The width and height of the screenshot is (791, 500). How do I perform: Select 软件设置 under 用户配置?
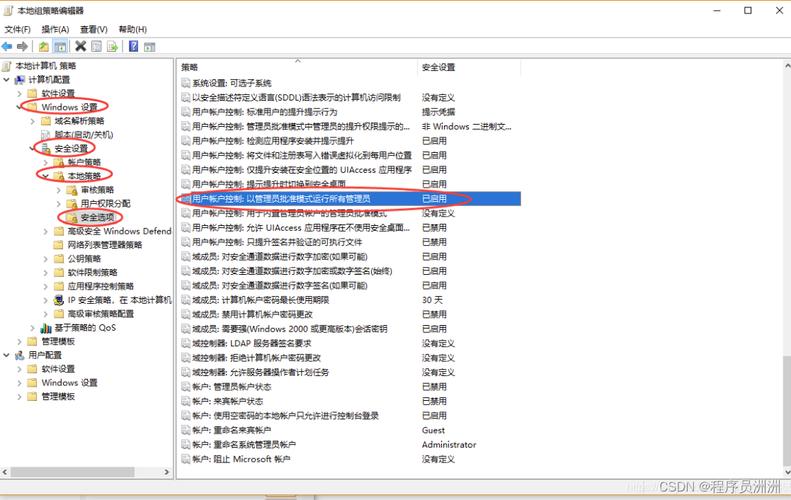pyautogui.click(x=58, y=369)
